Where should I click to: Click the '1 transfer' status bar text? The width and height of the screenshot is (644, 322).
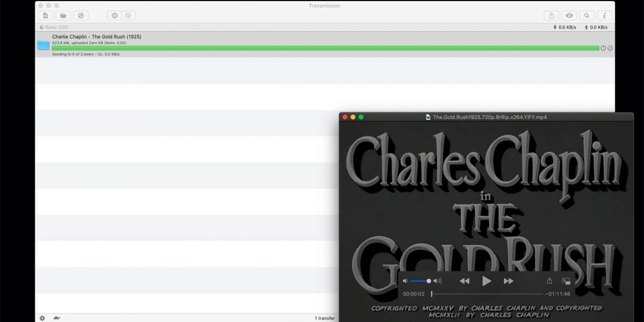pos(325,318)
